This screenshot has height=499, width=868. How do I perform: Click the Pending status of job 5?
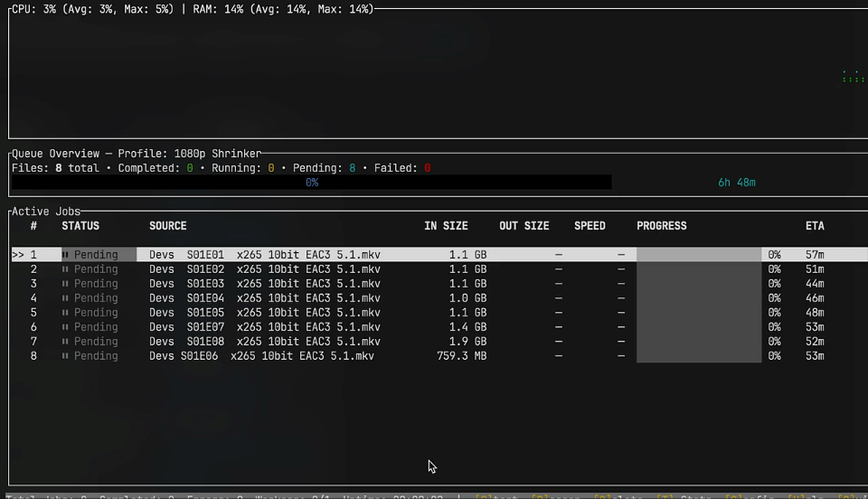(x=96, y=313)
